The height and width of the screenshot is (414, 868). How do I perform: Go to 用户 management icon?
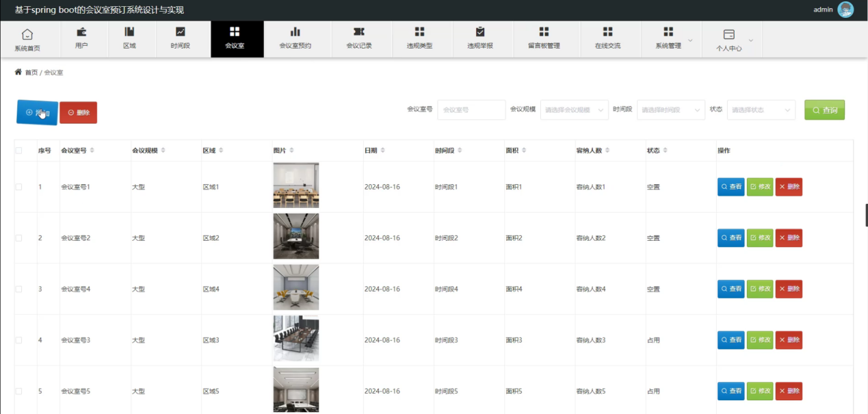pyautogui.click(x=81, y=32)
